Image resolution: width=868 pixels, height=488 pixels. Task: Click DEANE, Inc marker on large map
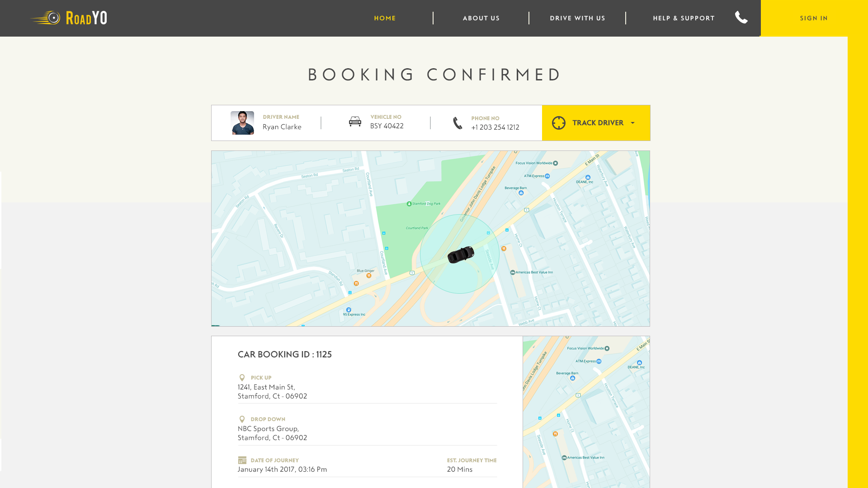click(x=588, y=178)
